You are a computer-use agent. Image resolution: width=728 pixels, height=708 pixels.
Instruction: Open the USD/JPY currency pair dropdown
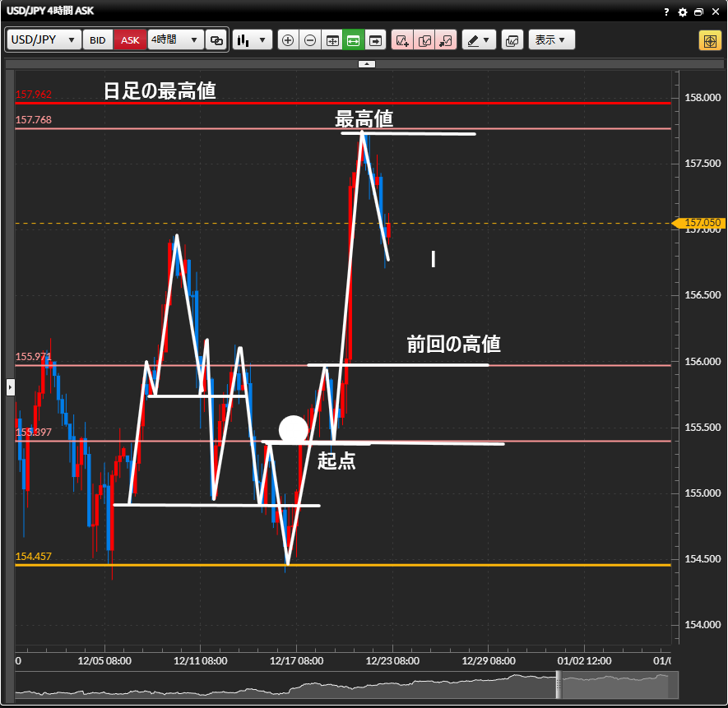(44, 40)
